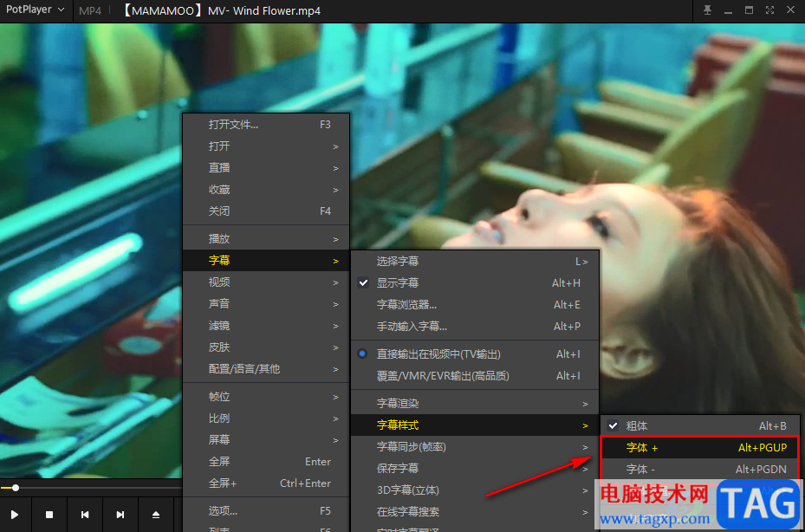Decrease subtitle size with 字体 -
The image size is (805, 532).
(700, 469)
